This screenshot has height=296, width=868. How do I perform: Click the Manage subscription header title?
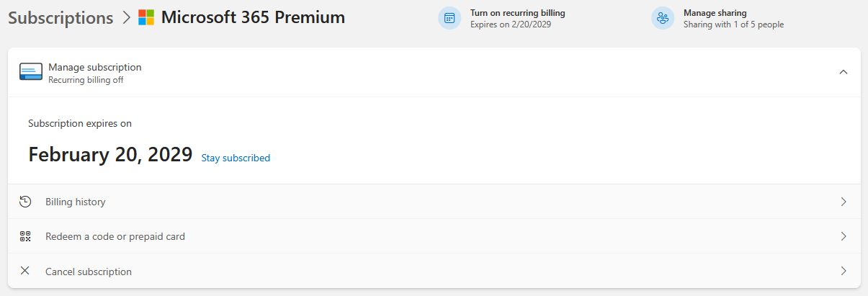pos(95,67)
